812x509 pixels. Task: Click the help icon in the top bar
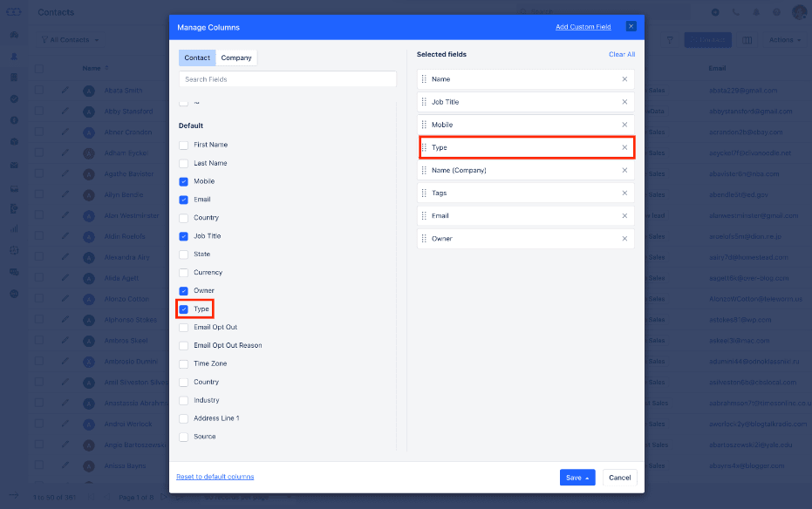[x=776, y=11]
